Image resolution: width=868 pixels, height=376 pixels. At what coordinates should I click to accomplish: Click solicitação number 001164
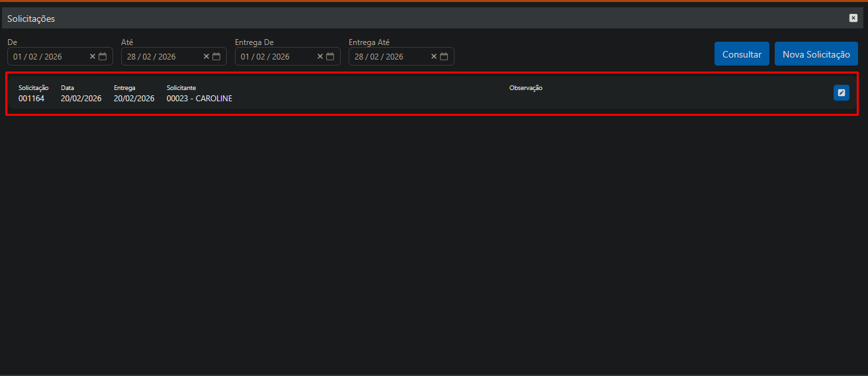pos(31,99)
